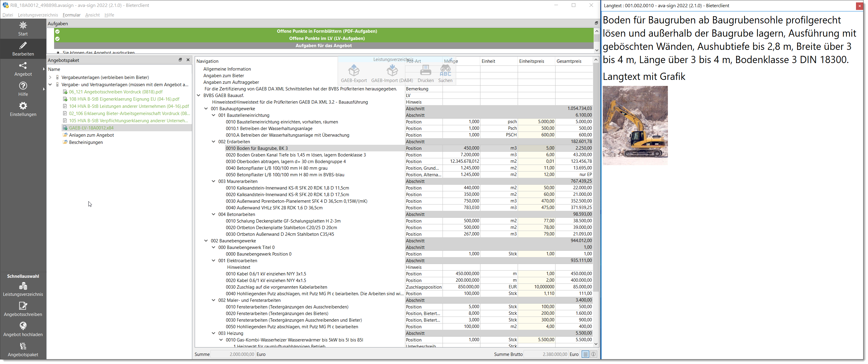This screenshot has height=364, width=868.
Task: Close the Langtext window
Action: (x=859, y=6)
